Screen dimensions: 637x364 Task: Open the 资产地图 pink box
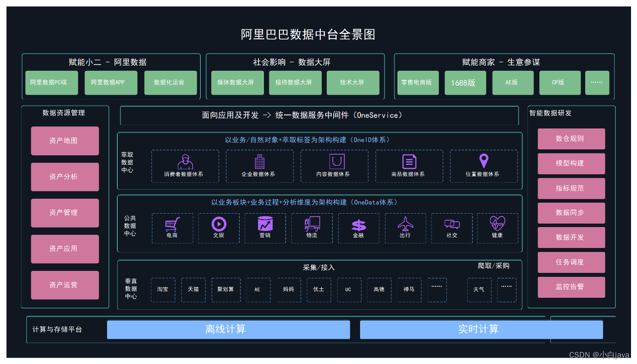click(65, 141)
